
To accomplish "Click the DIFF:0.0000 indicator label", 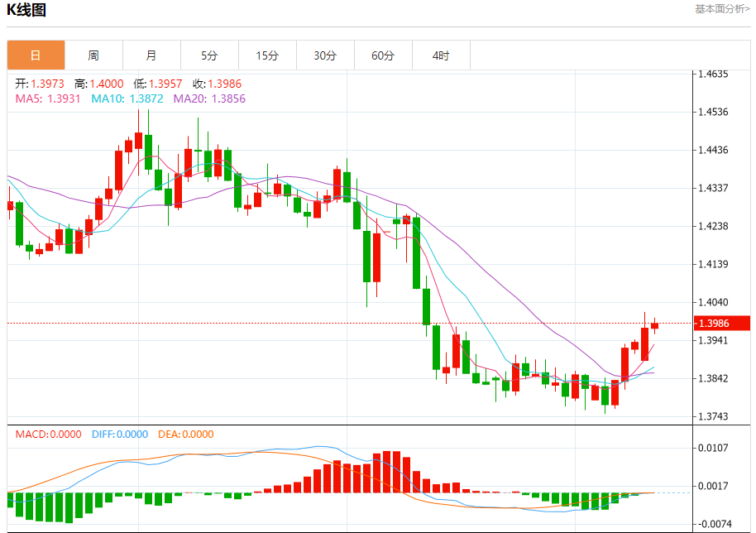I will pyautogui.click(x=120, y=435).
